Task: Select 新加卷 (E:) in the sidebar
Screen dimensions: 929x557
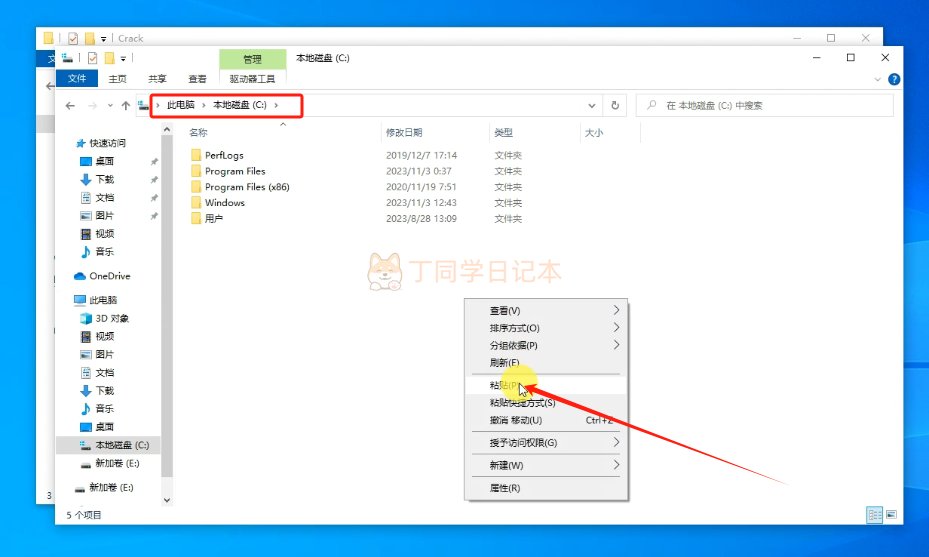Action: pos(116,463)
